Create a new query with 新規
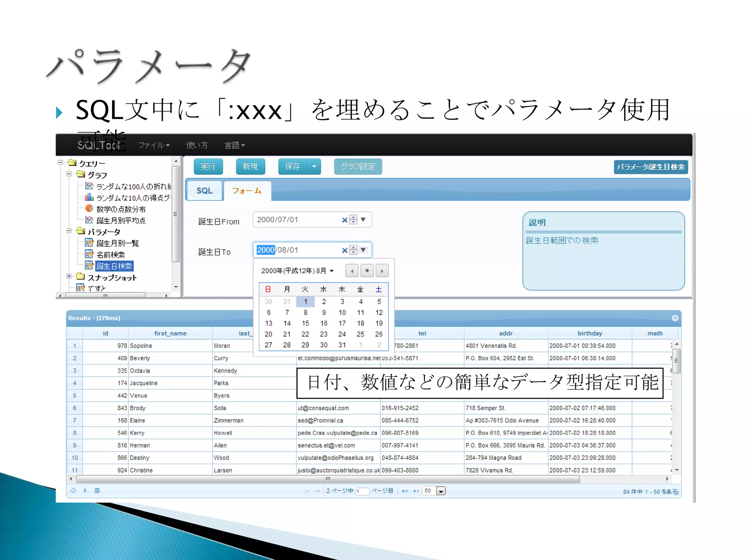Screen dimensions: 747x560 [x=250, y=167]
